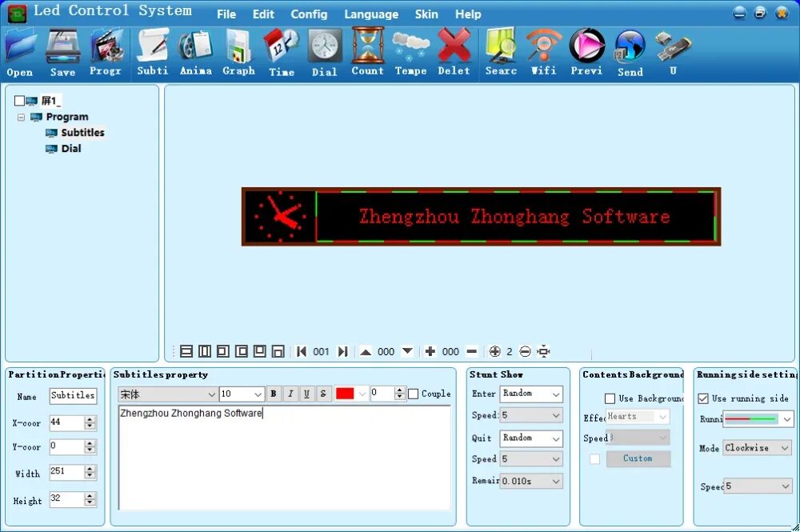800x532 pixels.
Task: Insert an Animation with Anima icon
Action: pos(195,53)
